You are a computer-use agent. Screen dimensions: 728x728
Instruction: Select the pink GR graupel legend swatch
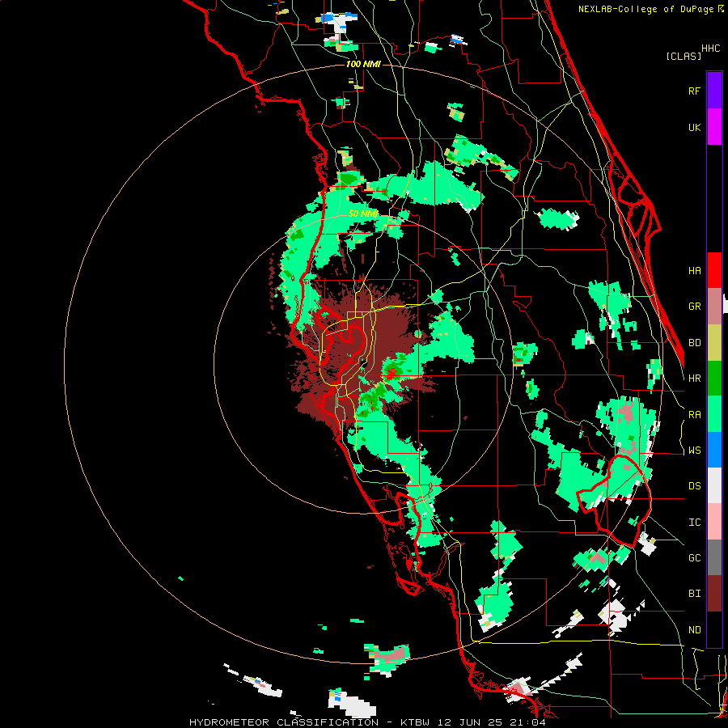point(714,307)
